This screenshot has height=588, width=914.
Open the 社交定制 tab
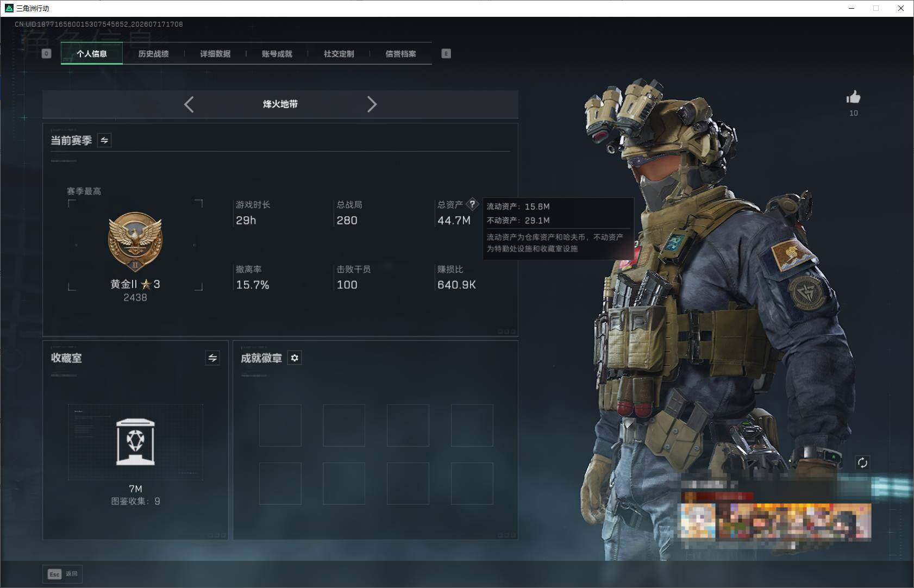pyautogui.click(x=339, y=54)
